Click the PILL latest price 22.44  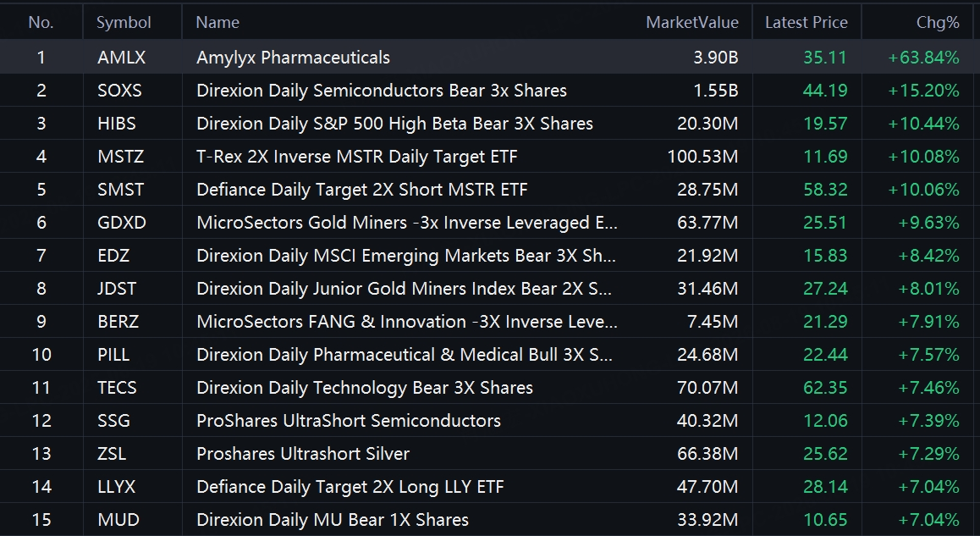coord(825,355)
